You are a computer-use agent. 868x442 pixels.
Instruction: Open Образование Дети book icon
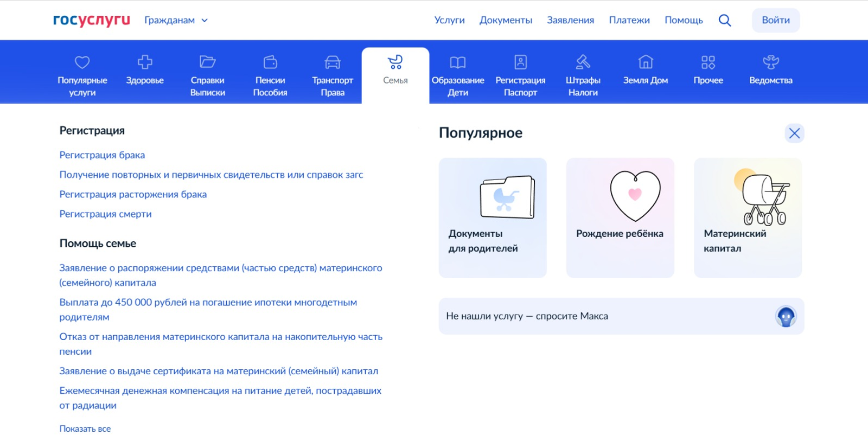point(458,62)
